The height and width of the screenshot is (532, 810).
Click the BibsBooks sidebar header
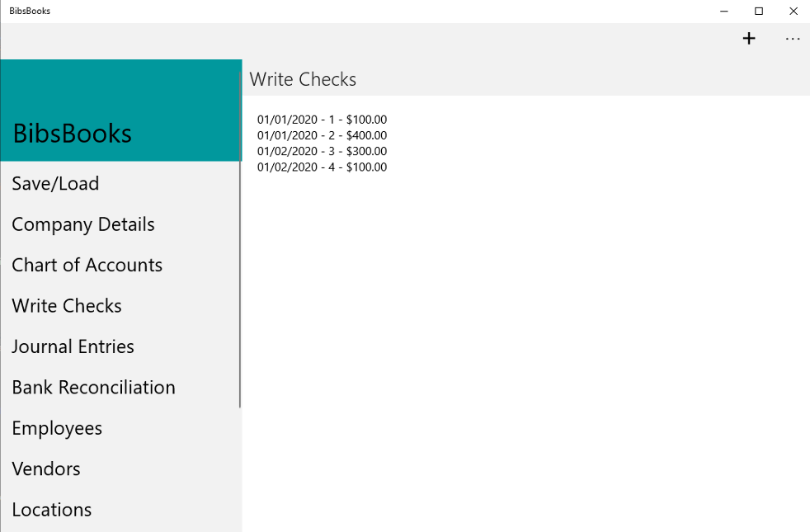121,111
